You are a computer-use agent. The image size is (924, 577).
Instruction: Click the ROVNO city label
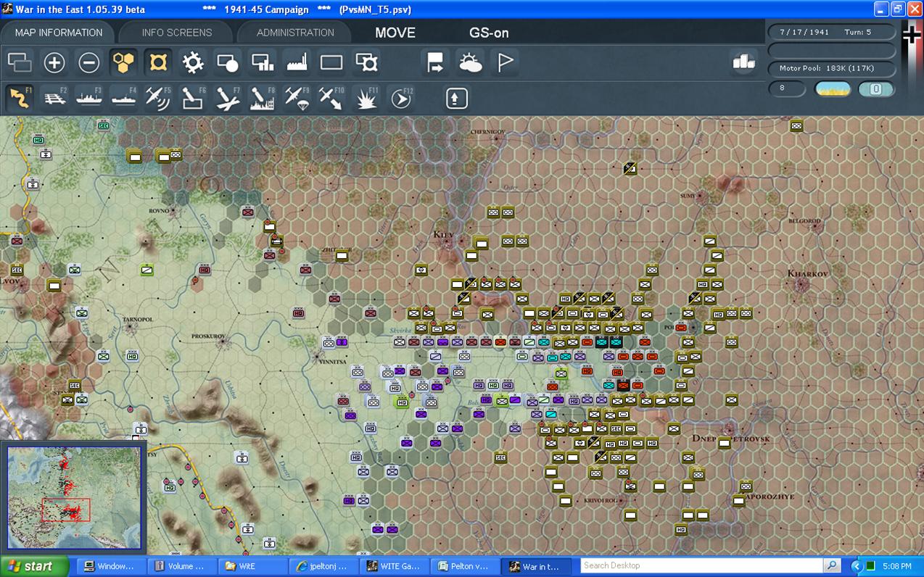158,211
